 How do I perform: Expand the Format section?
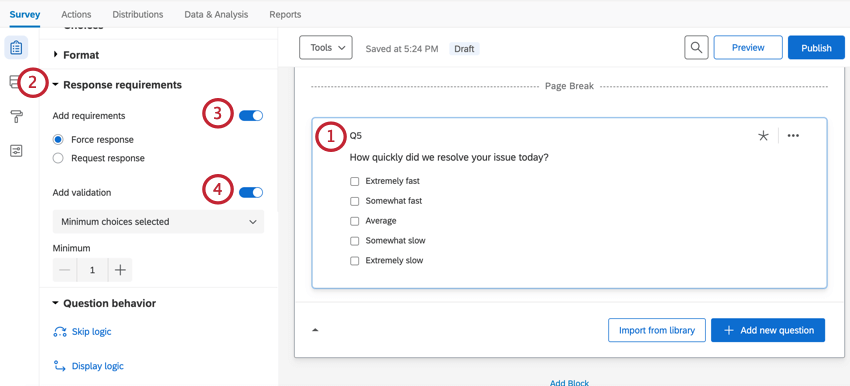pos(81,55)
